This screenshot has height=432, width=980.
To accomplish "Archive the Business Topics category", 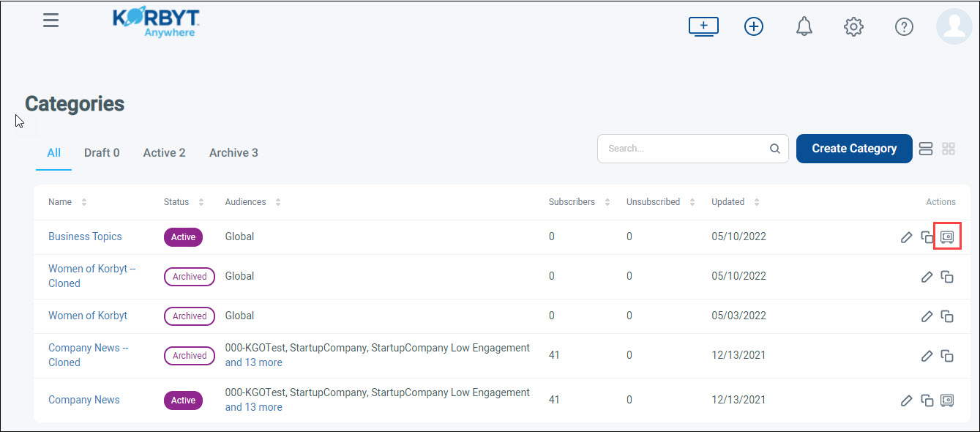I will (x=947, y=237).
